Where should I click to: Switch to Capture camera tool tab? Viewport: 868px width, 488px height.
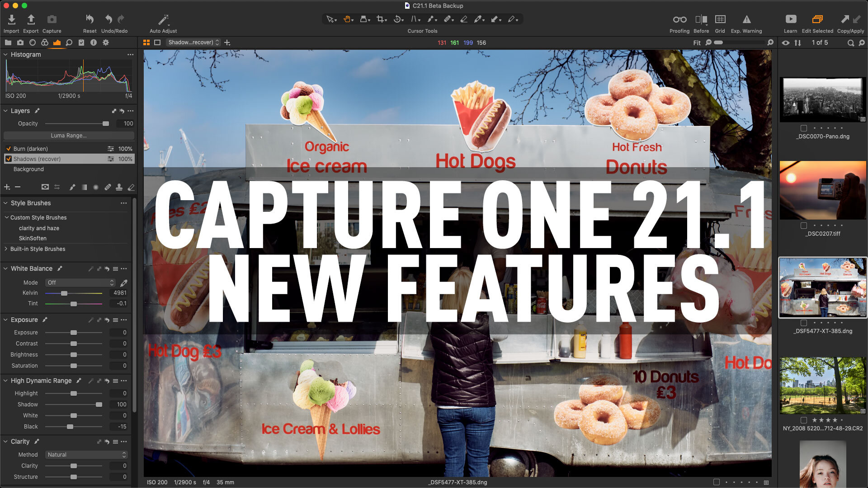[x=20, y=42]
